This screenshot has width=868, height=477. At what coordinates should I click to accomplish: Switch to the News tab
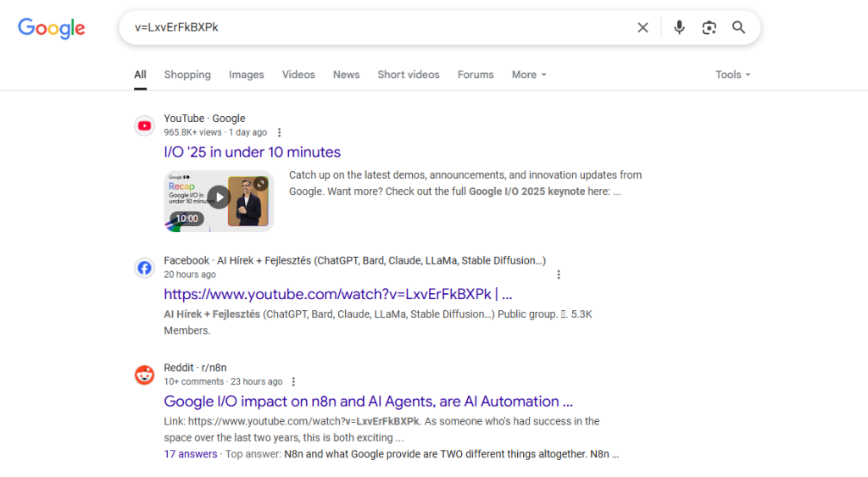tap(346, 75)
